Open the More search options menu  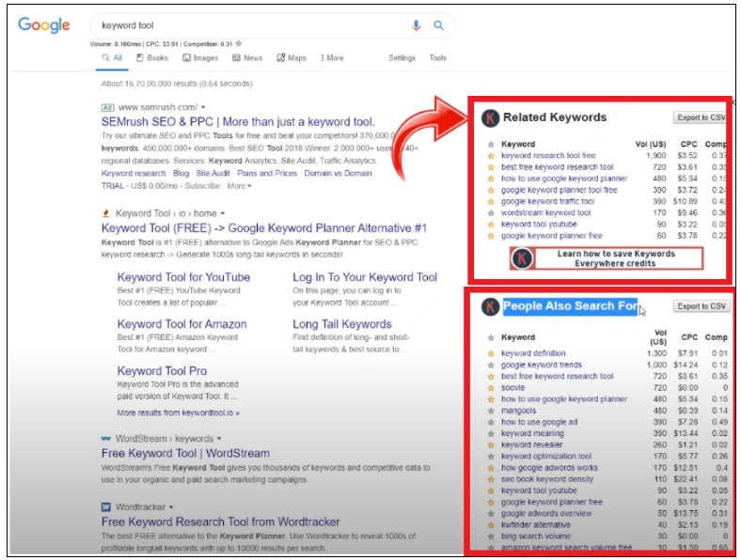(332, 58)
